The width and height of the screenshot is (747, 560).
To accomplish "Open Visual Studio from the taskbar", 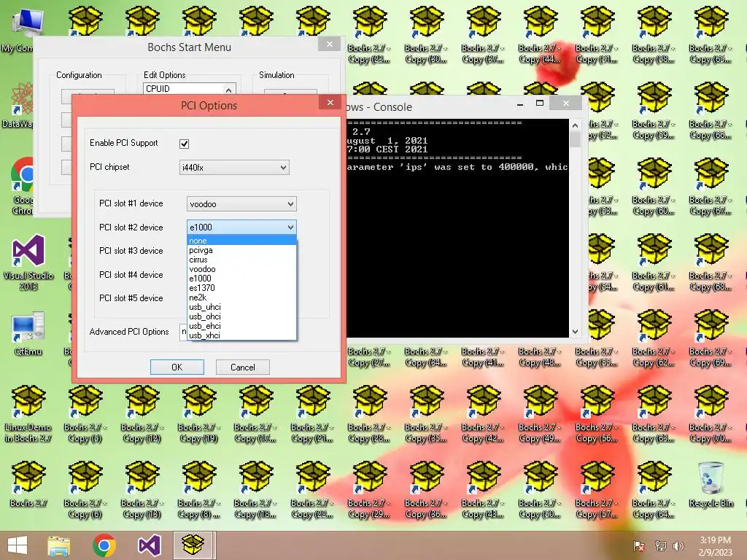I will click(x=149, y=545).
